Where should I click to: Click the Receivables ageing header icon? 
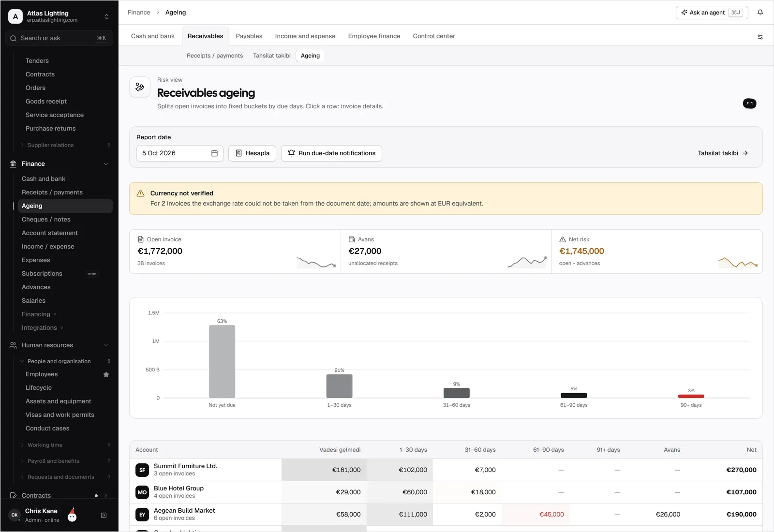[140, 87]
